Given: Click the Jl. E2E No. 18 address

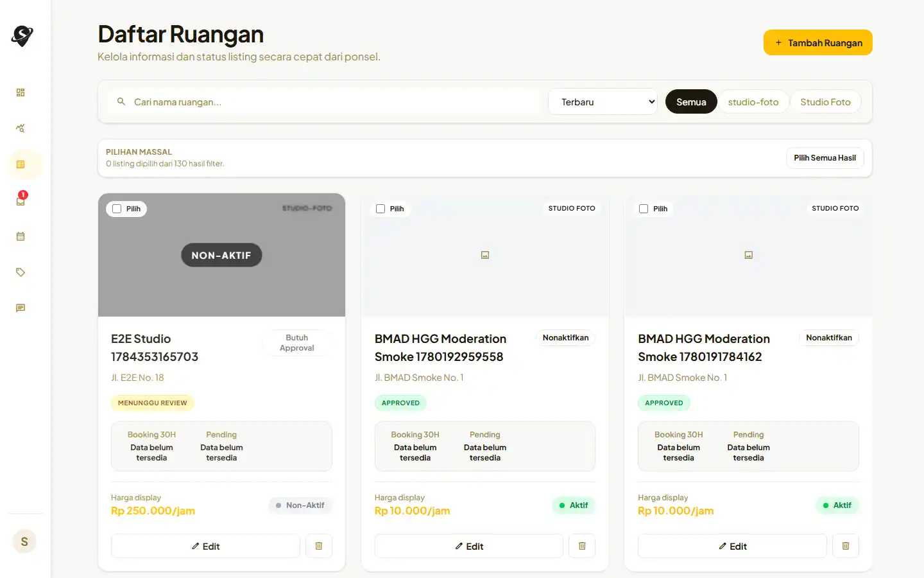Looking at the screenshot, I should coord(137,378).
